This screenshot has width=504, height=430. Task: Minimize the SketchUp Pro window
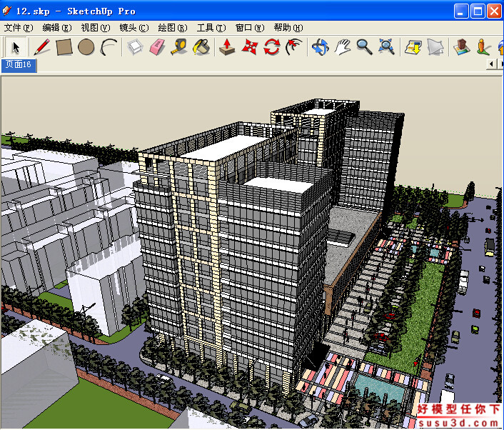[461, 11]
